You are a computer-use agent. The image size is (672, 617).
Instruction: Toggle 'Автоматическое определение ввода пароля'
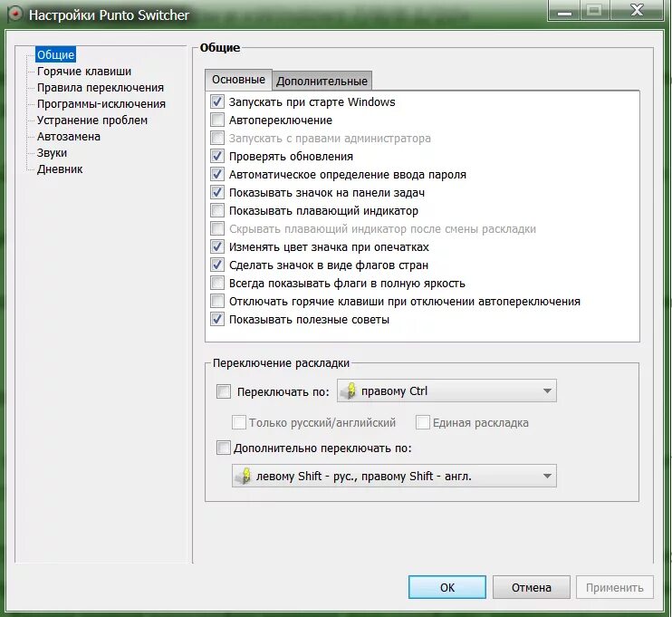point(217,174)
